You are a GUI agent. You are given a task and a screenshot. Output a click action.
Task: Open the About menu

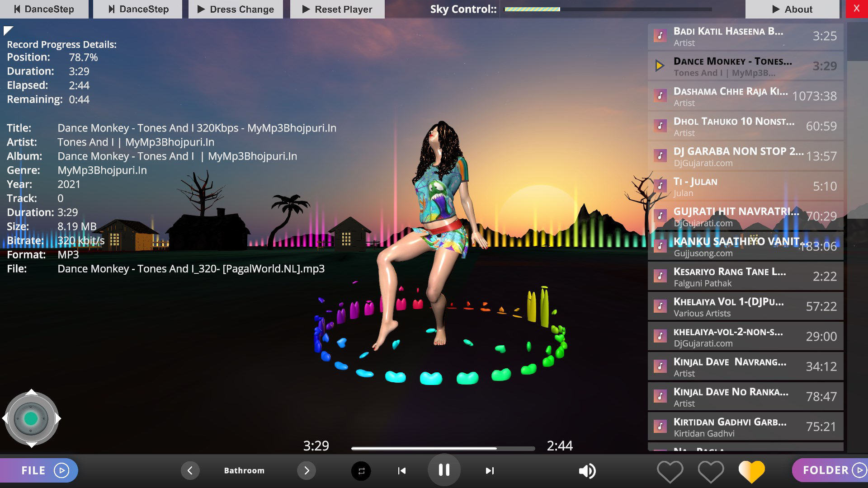pos(792,9)
